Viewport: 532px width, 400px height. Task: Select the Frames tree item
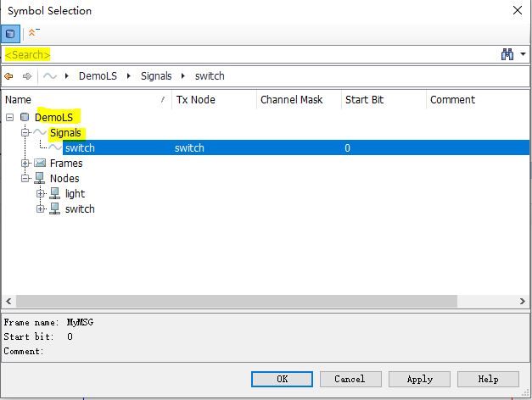click(x=66, y=163)
